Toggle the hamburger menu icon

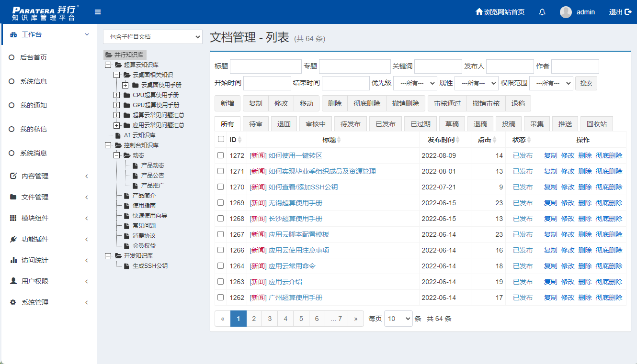coord(98,12)
